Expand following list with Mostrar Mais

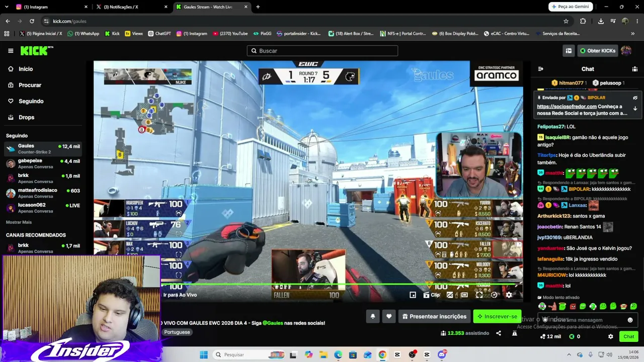click(x=19, y=222)
